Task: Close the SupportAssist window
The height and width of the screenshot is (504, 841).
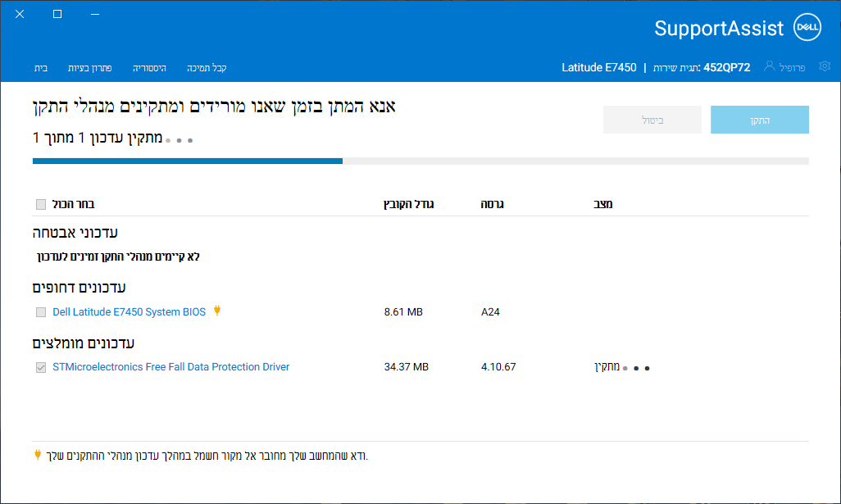Action: click(20, 14)
